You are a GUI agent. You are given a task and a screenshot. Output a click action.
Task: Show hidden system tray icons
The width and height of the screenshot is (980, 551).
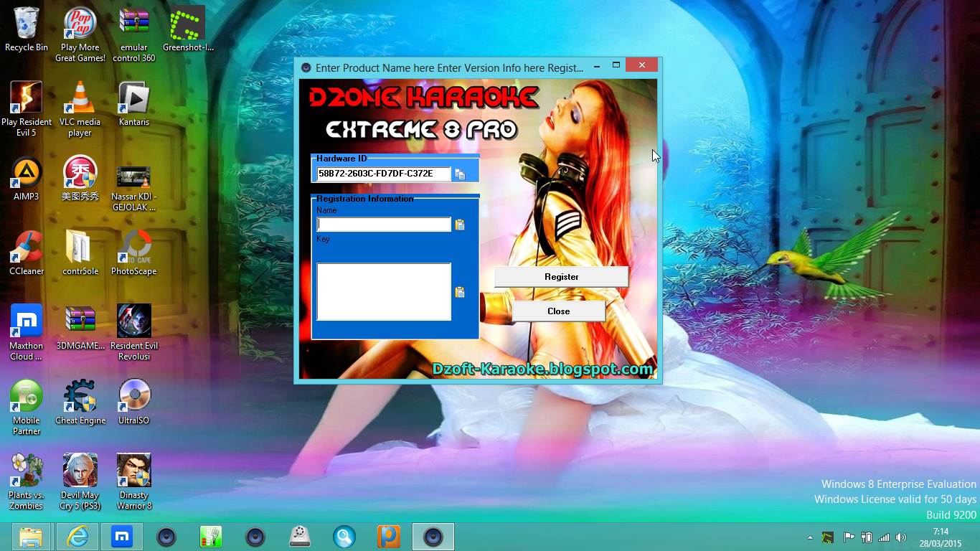[811, 537]
